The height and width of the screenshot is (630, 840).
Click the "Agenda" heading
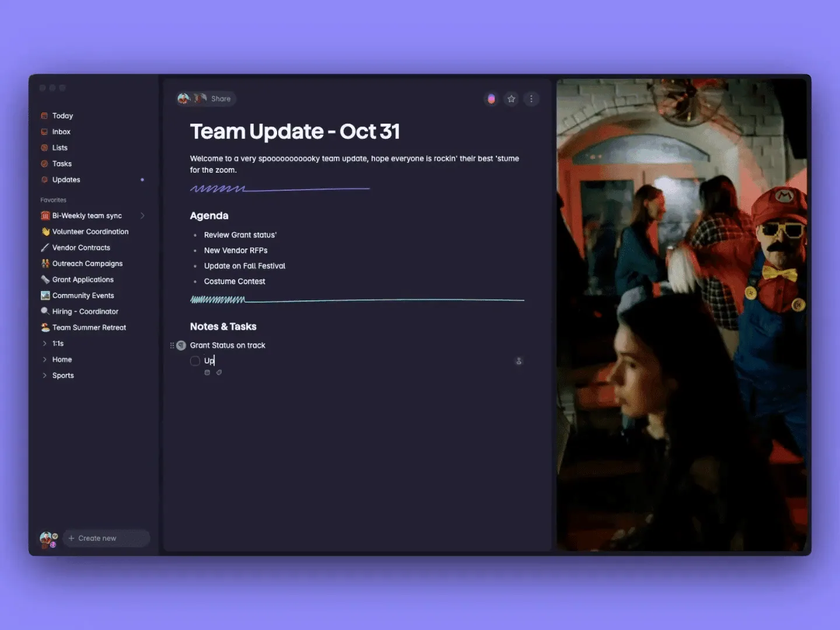click(x=209, y=216)
